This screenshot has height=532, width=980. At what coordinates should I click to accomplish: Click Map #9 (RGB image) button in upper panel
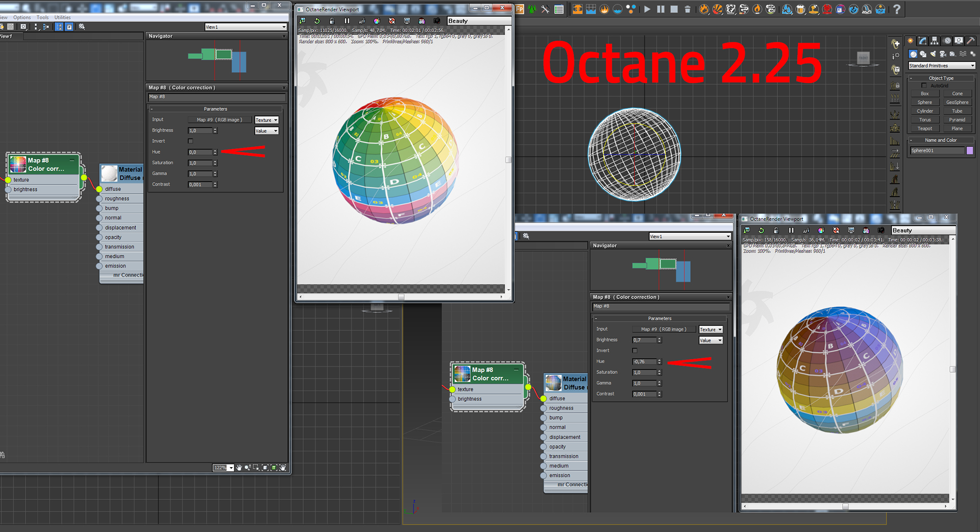point(219,119)
